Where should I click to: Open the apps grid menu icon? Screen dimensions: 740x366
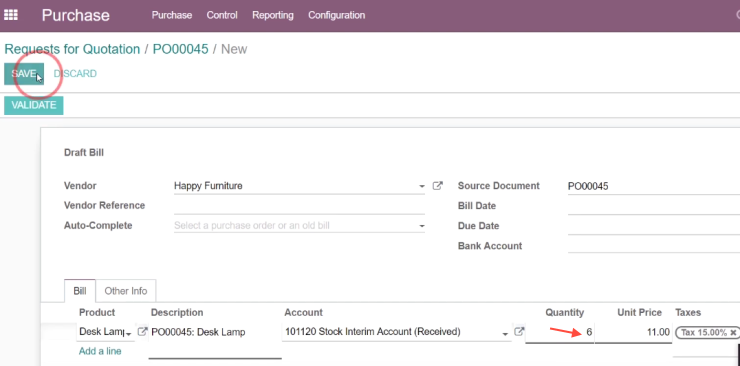[x=10, y=15]
